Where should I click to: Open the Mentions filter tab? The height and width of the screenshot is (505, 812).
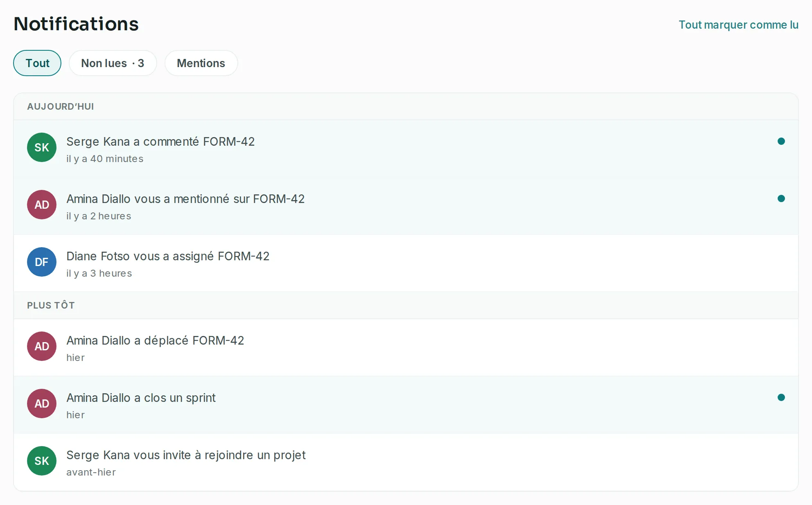(201, 63)
